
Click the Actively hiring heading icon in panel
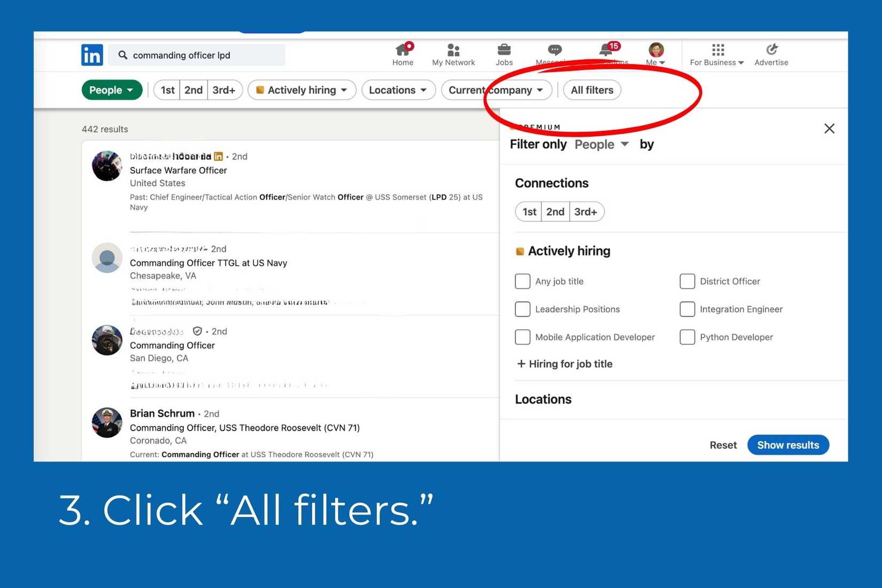pyautogui.click(x=520, y=251)
